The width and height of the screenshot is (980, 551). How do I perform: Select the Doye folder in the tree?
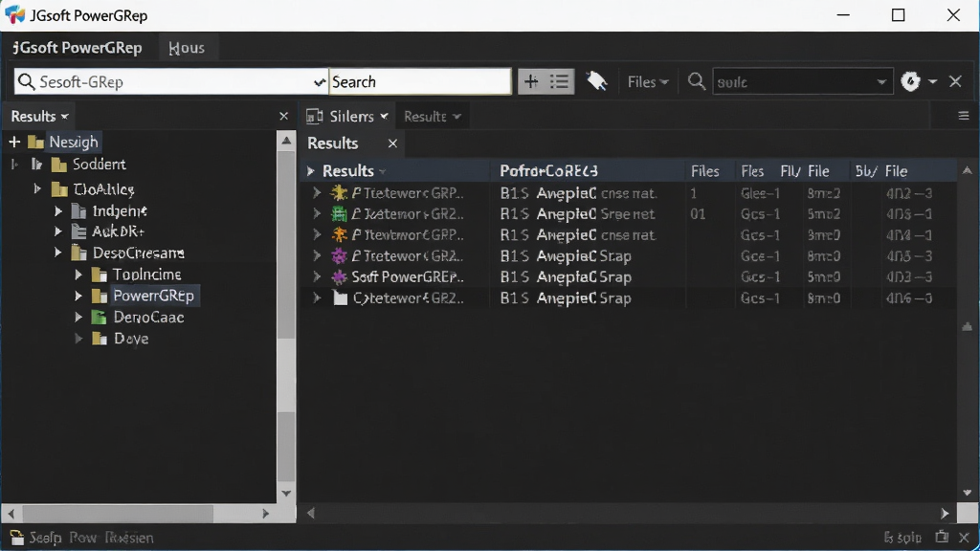(131, 339)
